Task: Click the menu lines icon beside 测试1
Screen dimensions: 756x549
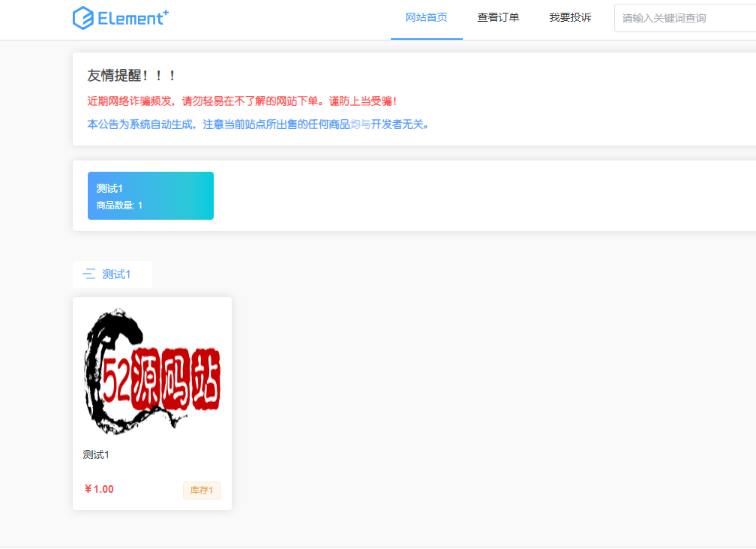Action: [89, 274]
